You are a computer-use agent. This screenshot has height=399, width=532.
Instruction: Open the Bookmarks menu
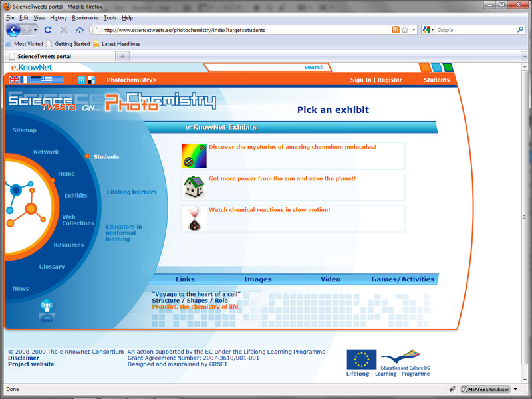click(x=85, y=18)
